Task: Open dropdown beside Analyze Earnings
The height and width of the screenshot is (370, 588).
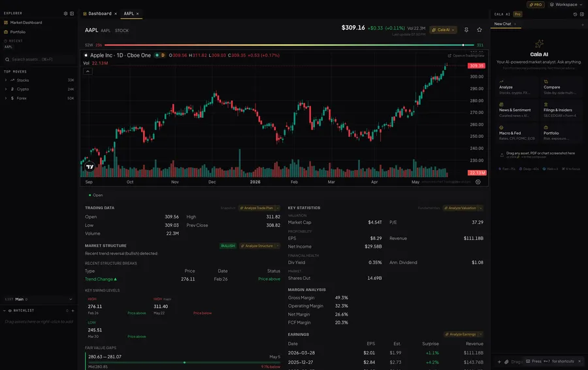Action: (x=481, y=334)
